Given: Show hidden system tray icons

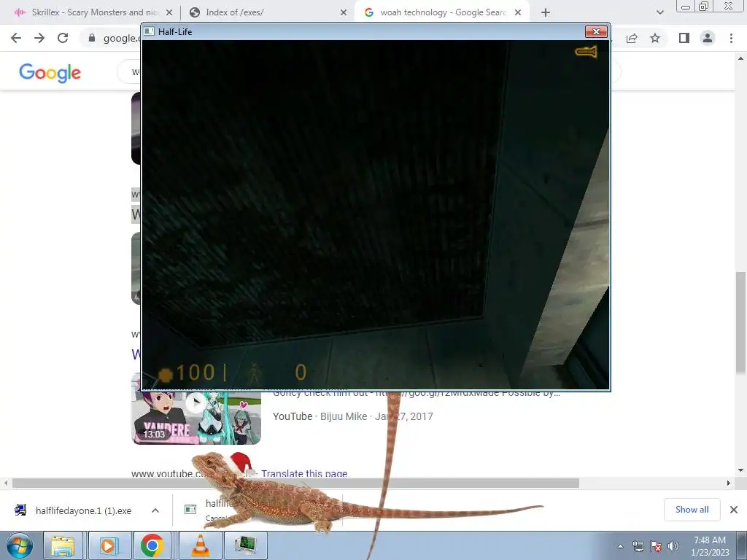Looking at the screenshot, I should pos(620,546).
